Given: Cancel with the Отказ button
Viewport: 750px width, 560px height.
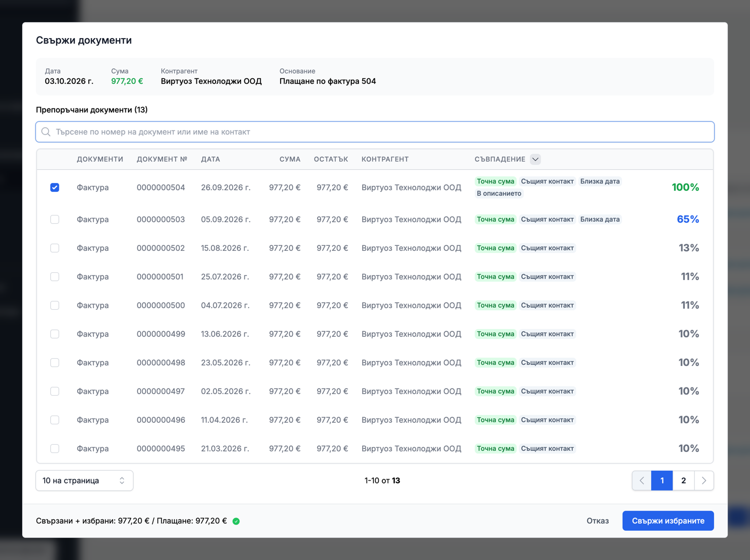Looking at the screenshot, I should click(x=598, y=521).
